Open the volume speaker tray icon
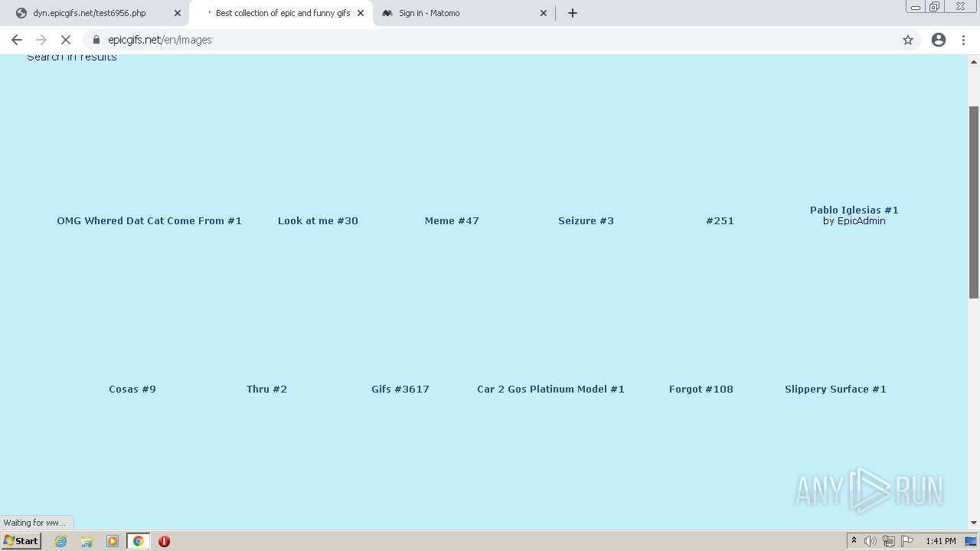 point(871,541)
